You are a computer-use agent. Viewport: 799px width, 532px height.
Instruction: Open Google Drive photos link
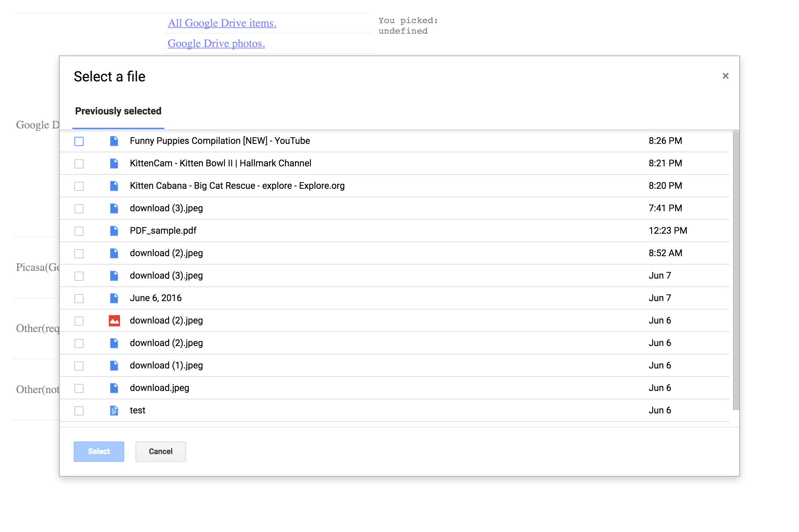click(x=216, y=44)
